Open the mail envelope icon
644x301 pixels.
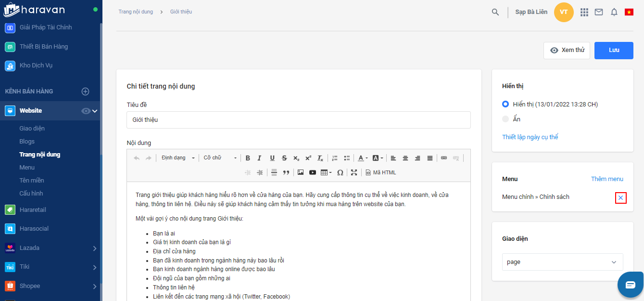[599, 12]
